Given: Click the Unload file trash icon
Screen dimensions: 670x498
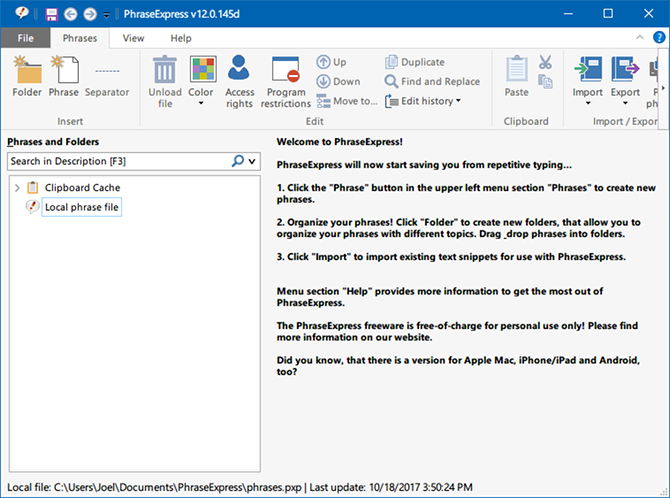Looking at the screenshot, I should [x=165, y=70].
